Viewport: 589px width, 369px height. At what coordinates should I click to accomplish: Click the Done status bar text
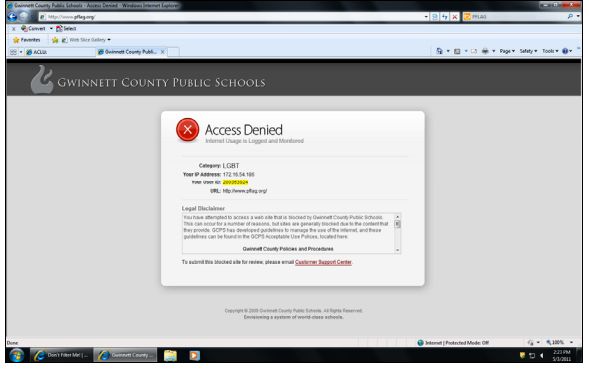[x=12, y=343]
